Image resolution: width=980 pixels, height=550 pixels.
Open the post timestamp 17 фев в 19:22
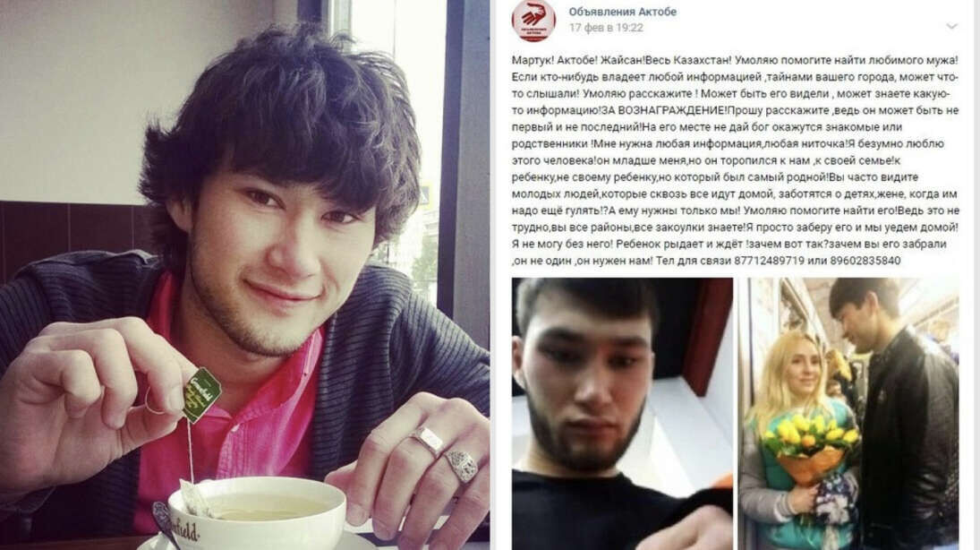606,28
